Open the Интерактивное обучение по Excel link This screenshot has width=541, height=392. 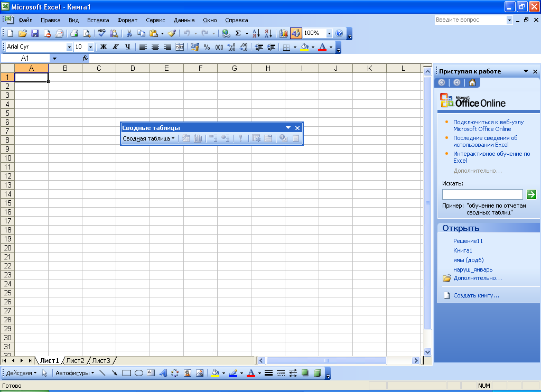pos(491,157)
